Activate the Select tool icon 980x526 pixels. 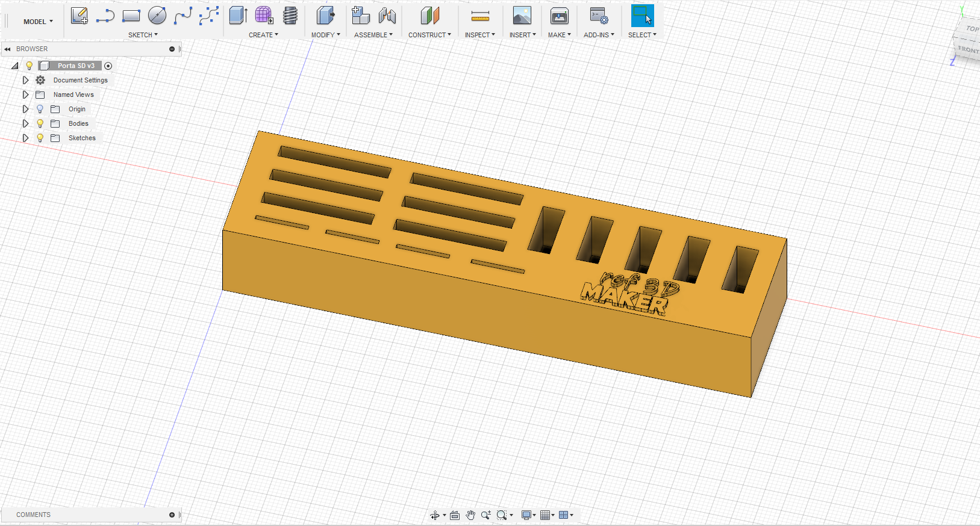[642, 16]
